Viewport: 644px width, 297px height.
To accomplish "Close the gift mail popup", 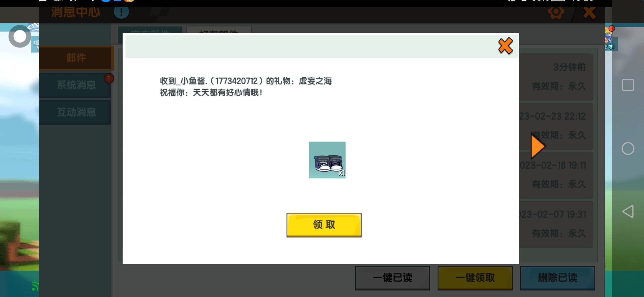I will tap(505, 46).
